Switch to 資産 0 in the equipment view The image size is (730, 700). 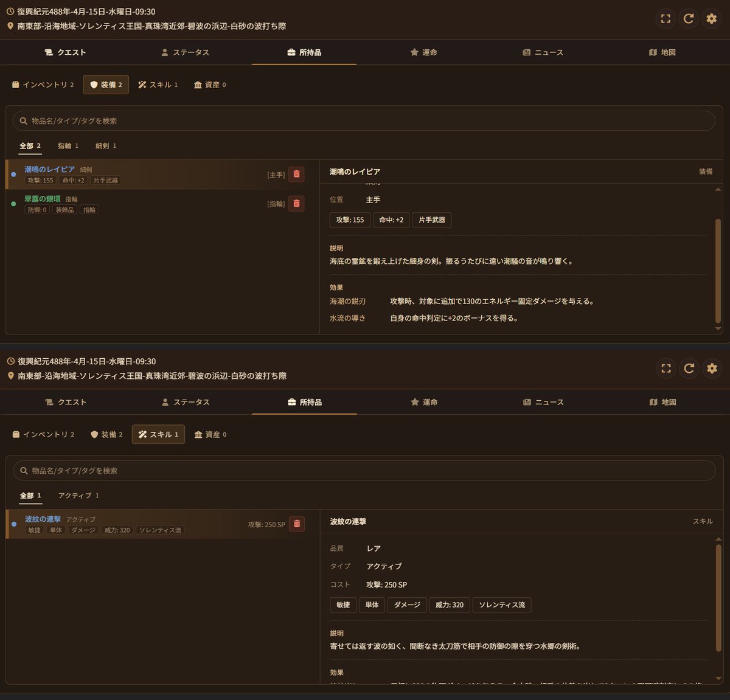click(x=210, y=85)
